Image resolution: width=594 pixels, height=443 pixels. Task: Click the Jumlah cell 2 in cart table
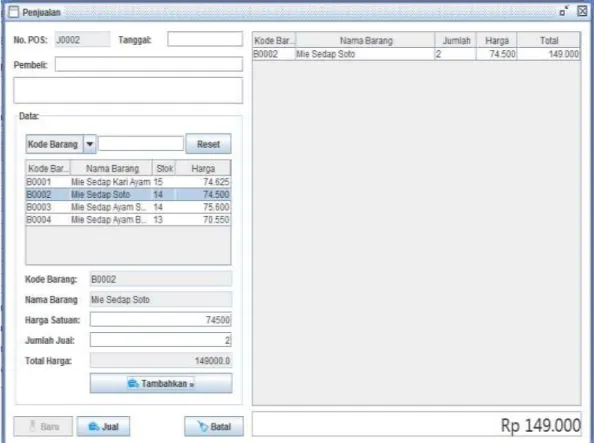tap(455, 54)
